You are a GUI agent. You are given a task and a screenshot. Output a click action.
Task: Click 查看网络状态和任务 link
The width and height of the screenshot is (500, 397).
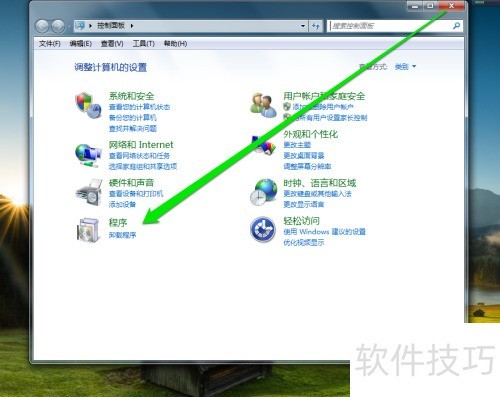click(x=139, y=156)
